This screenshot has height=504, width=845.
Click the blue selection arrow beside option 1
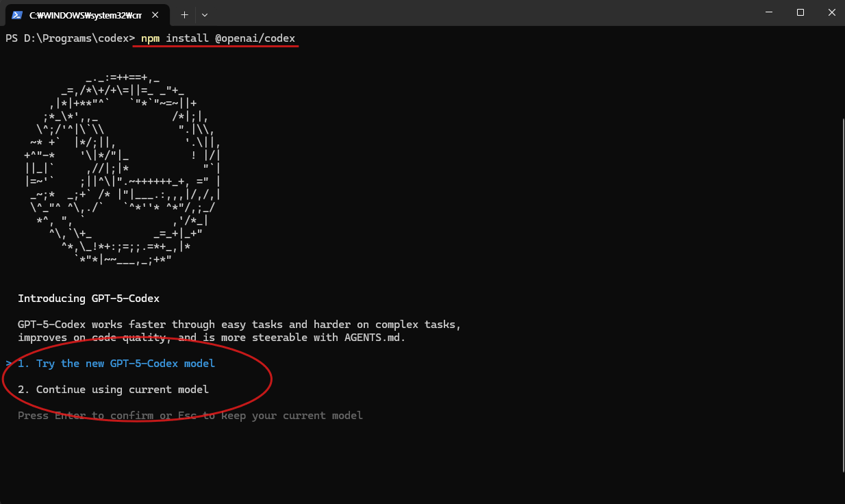click(x=8, y=364)
